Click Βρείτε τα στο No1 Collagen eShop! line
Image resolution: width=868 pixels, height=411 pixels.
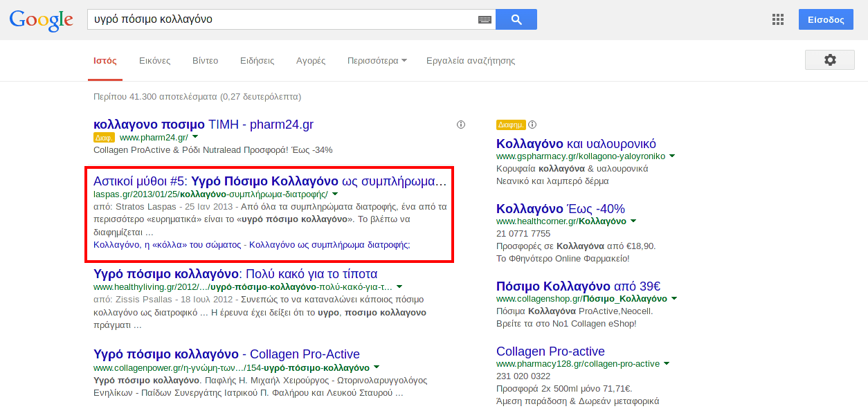(566, 323)
